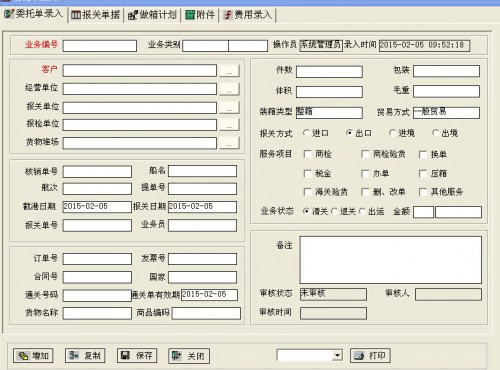Click the 截港日期 date field
500x370 pixels.
point(97,207)
